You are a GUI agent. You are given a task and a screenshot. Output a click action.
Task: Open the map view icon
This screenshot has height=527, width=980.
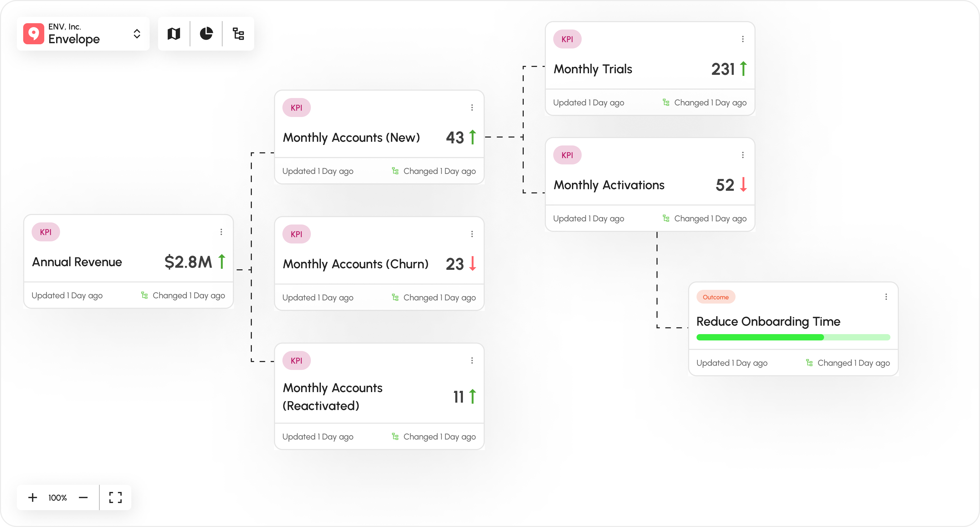pyautogui.click(x=174, y=33)
